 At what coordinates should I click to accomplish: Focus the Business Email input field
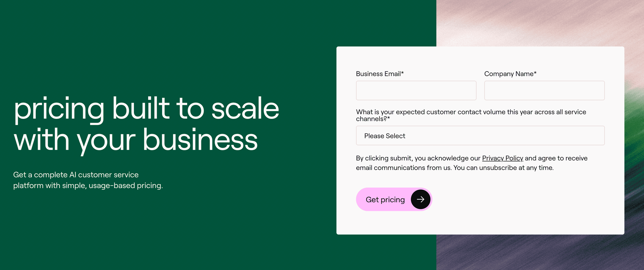point(416,90)
